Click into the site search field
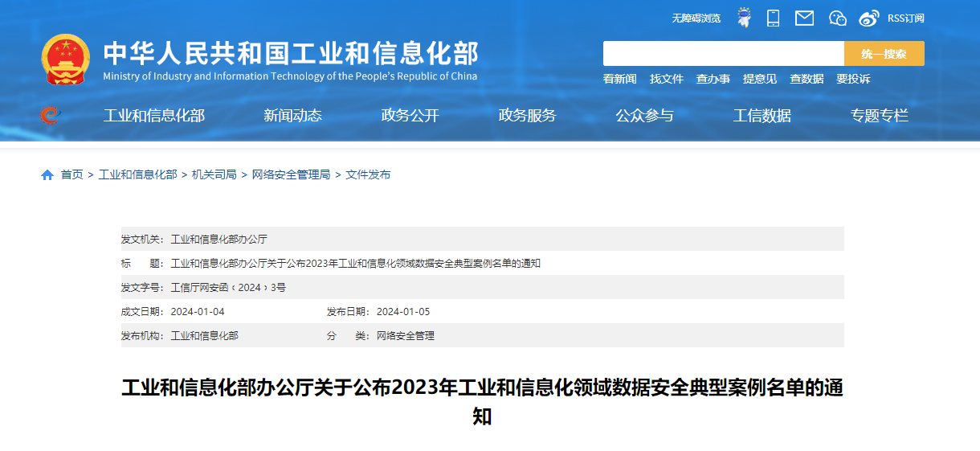 point(723,54)
